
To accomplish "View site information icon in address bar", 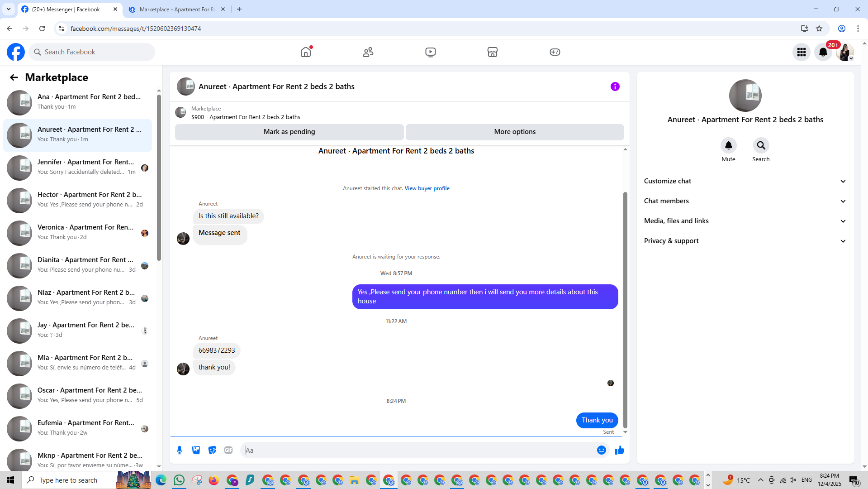I will pos(61,29).
